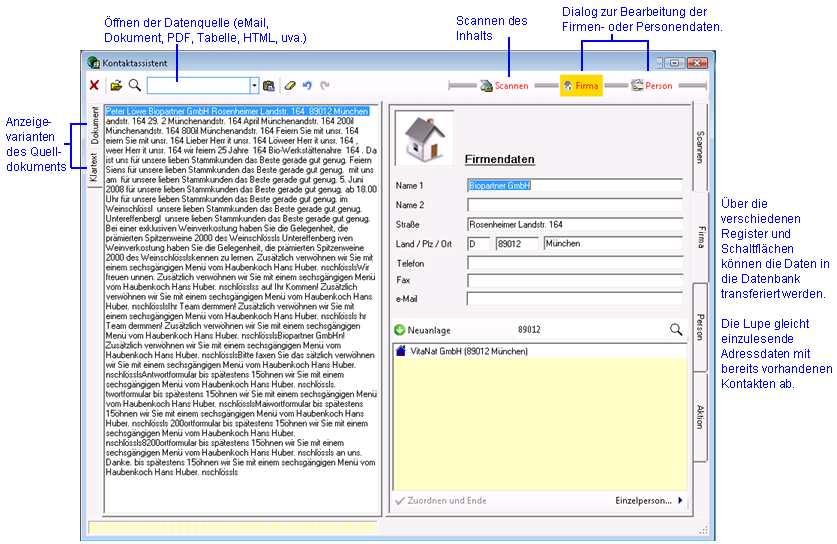Click the house Firmendaten image
837x544 pixels.
(424, 138)
